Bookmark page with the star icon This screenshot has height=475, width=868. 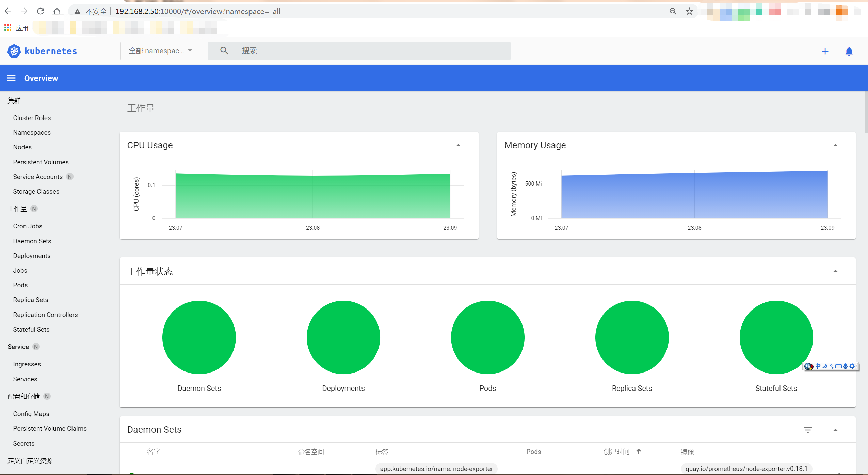tap(689, 11)
